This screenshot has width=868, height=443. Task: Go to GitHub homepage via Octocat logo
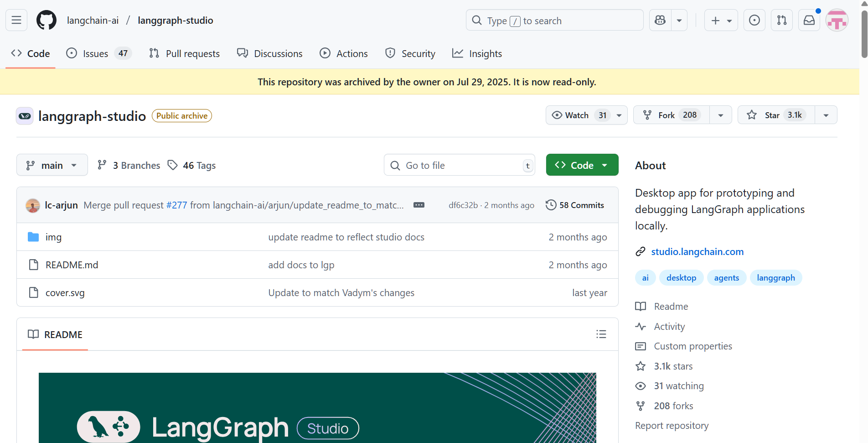pyautogui.click(x=46, y=20)
